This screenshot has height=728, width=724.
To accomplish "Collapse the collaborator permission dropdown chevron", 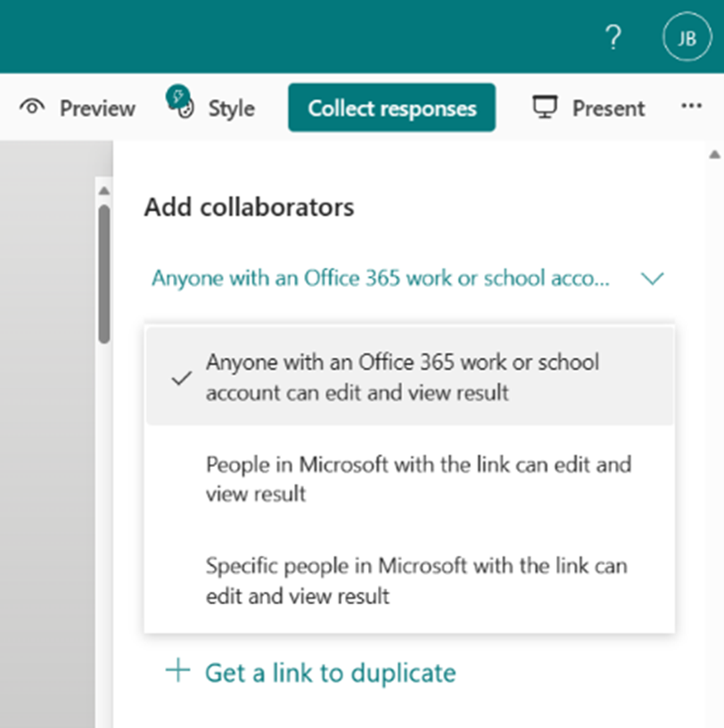I will pos(652,279).
